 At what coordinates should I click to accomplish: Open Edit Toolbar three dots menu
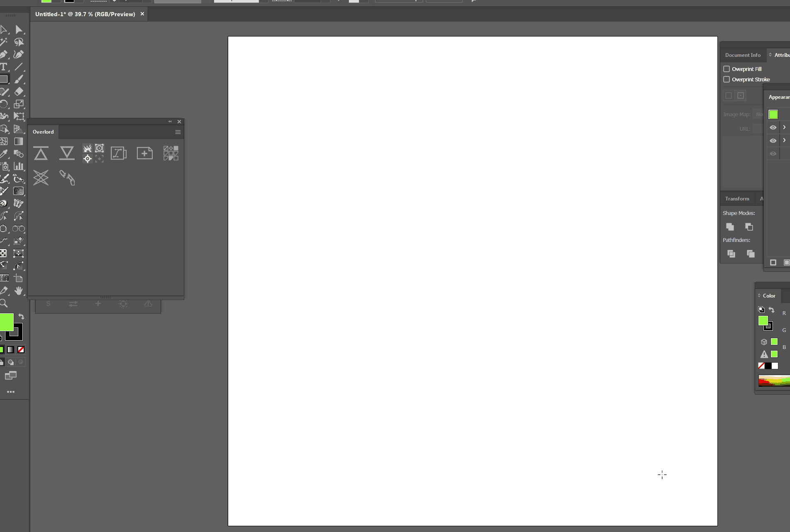(11, 392)
